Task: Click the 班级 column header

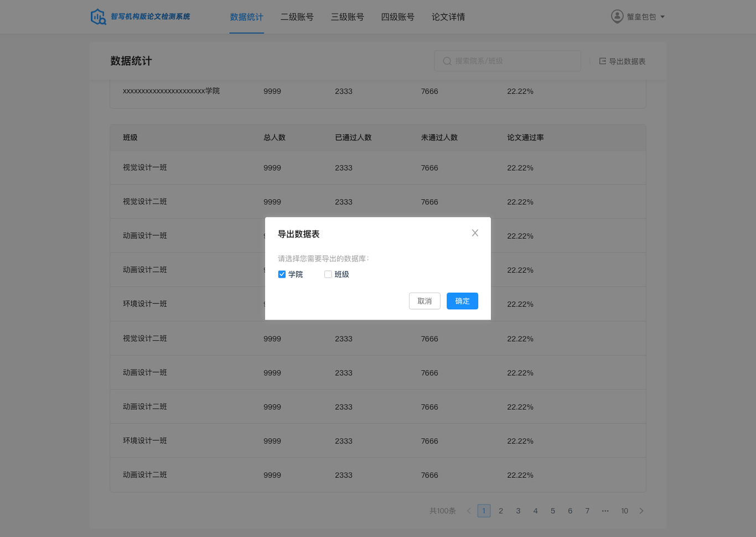Action: pyautogui.click(x=130, y=138)
